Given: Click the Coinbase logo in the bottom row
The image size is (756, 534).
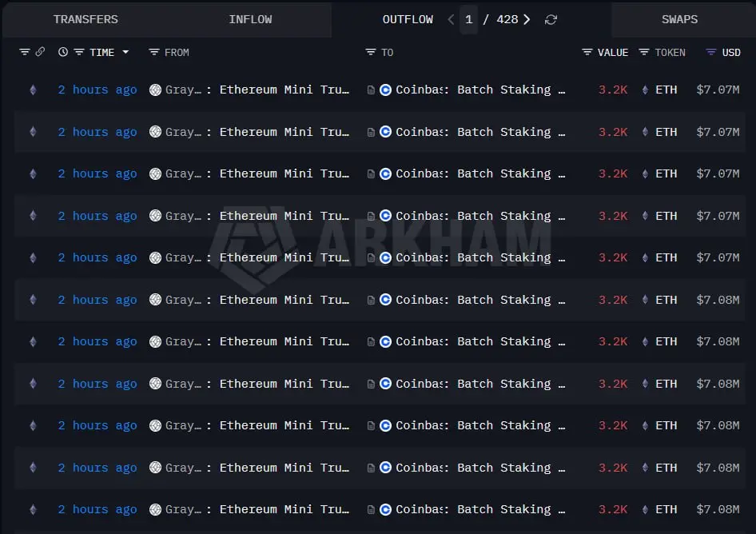Looking at the screenshot, I should click(x=385, y=509).
